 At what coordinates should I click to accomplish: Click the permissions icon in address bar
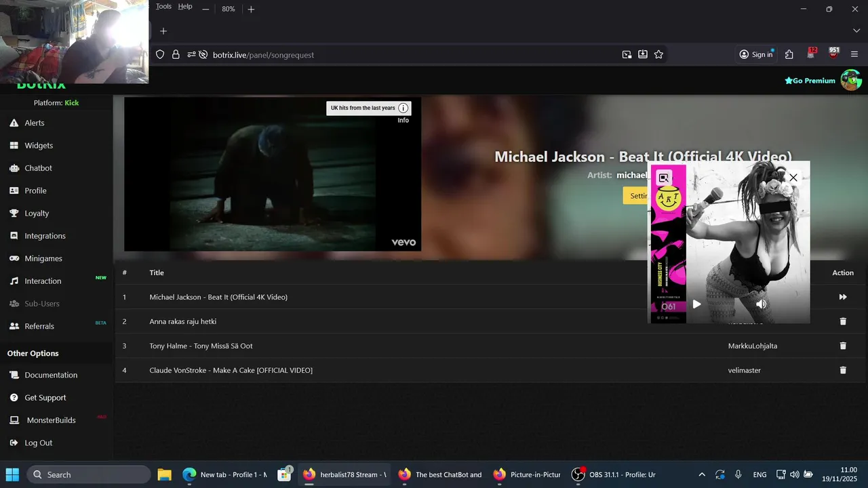191,55
